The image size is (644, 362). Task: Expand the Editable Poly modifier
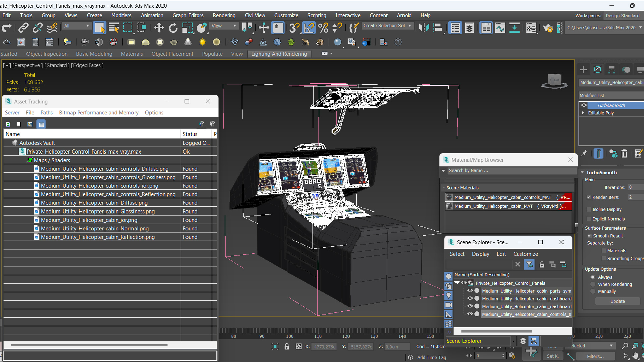[583, 113]
